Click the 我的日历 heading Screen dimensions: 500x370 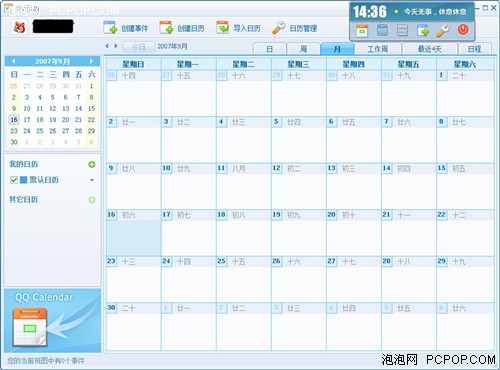(23, 164)
